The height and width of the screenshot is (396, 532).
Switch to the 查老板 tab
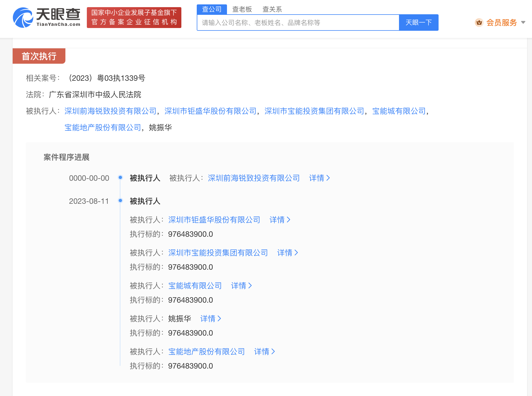coord(242,9)
